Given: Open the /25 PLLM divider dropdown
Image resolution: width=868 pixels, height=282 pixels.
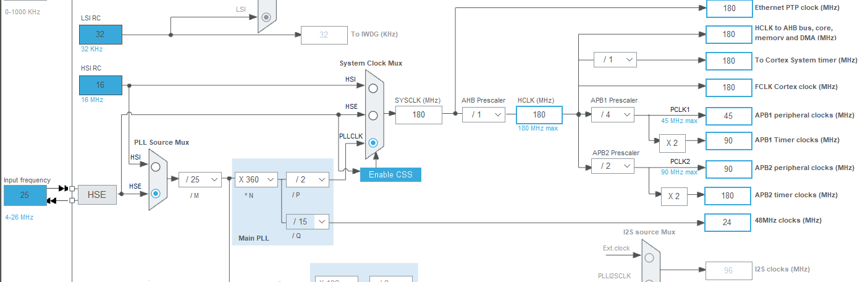Looking at the screenshot, I should pos(200,179).
